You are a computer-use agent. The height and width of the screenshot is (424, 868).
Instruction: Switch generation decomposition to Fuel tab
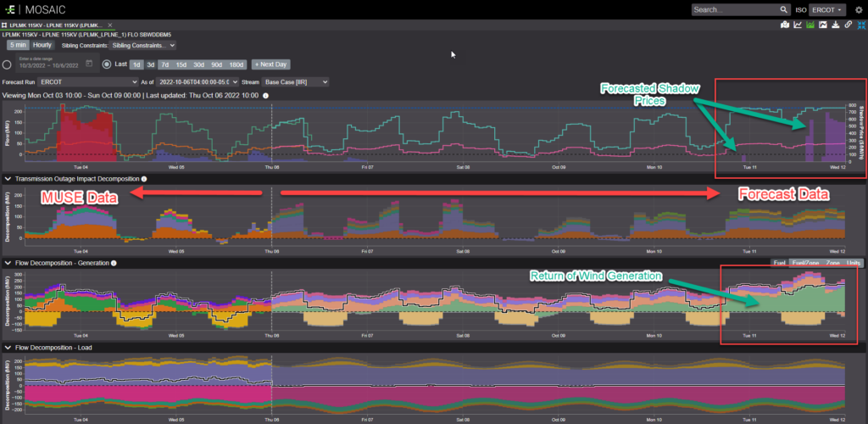point(779,263)
